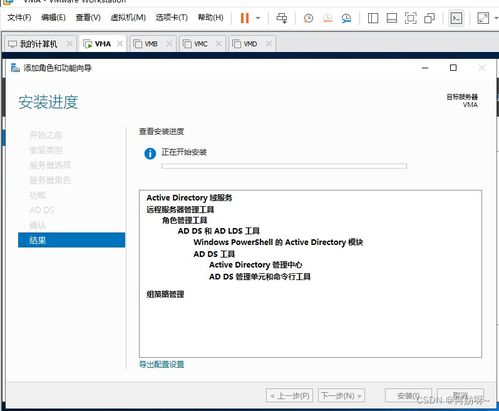Click Active Directory 管理中心 entry
Viewport: 499px width, 411px height.
(x=256, y=265)
